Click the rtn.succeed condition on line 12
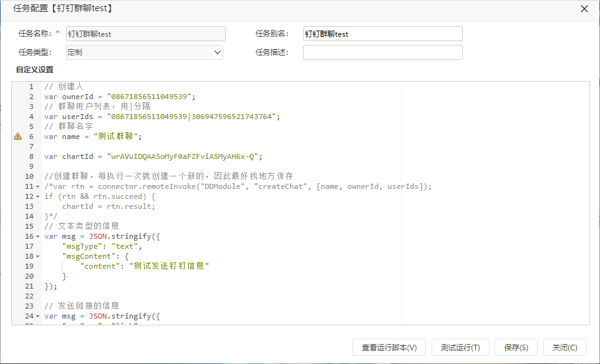 [x=119, y=196]
